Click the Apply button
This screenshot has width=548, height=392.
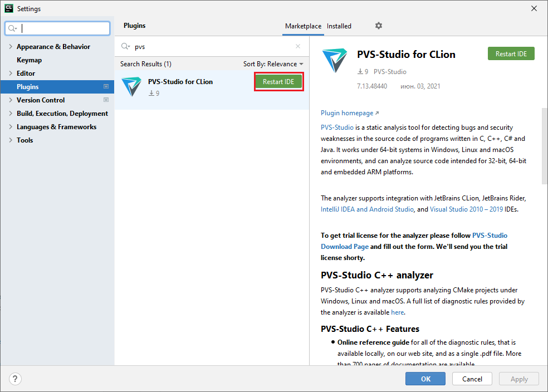[x=519, y=379]
